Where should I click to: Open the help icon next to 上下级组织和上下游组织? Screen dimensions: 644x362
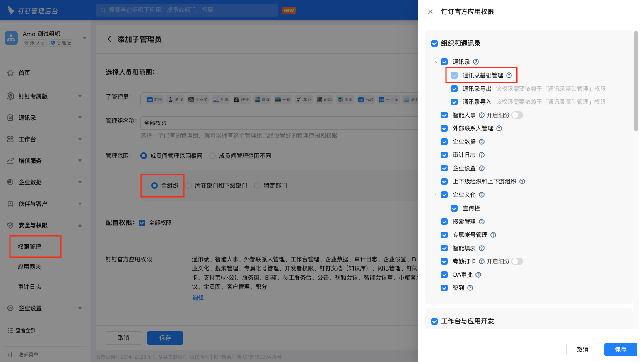pyautogui.click(x=522, y=181)
